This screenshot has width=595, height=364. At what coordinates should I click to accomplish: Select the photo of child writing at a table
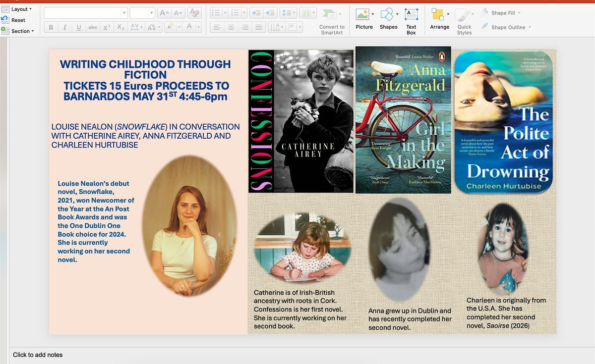[302, 248]
